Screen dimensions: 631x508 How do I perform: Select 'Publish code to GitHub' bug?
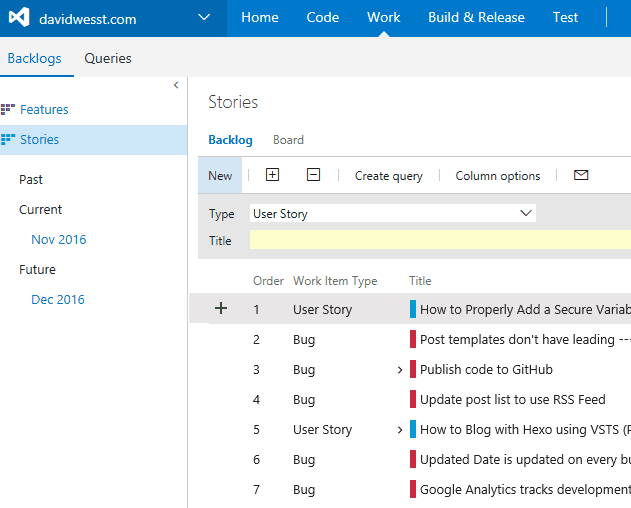[x=486, y=370]
